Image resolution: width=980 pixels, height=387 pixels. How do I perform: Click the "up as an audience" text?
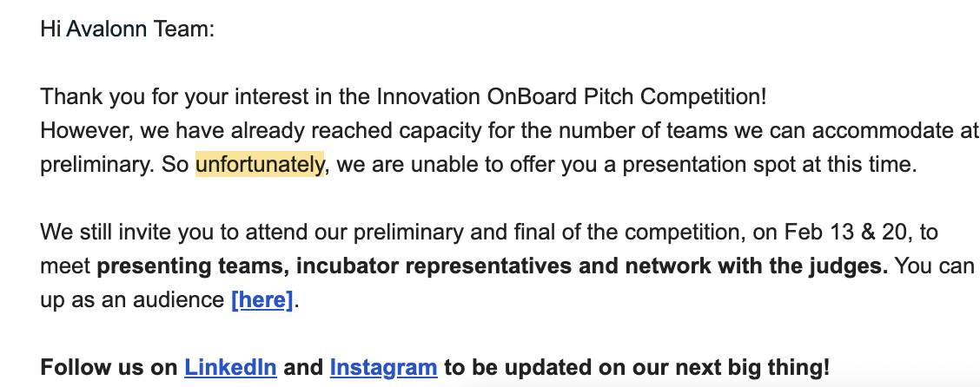click(132, 301)
